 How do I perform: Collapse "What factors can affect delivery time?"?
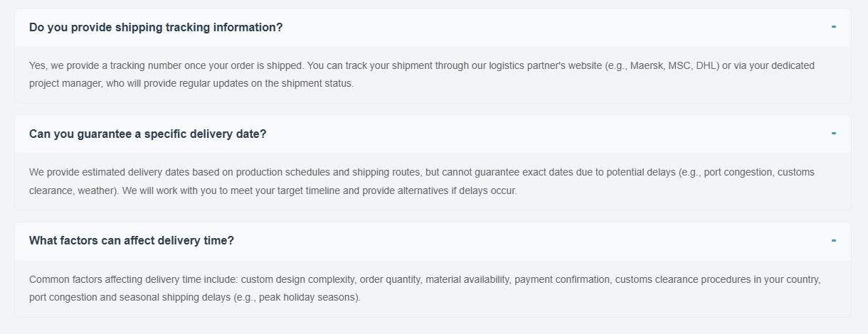tap(132, 241)
